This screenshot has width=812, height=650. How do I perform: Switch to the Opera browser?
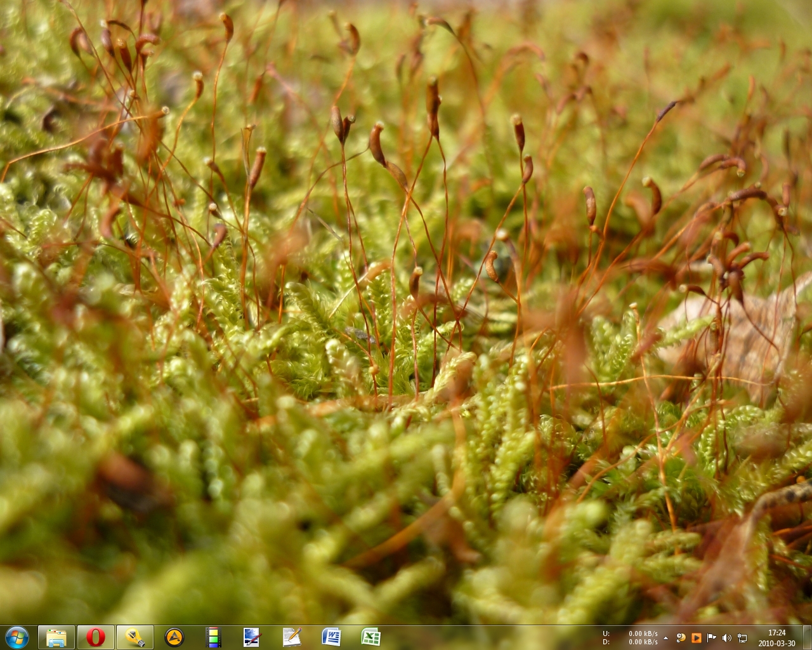[96, 637]
